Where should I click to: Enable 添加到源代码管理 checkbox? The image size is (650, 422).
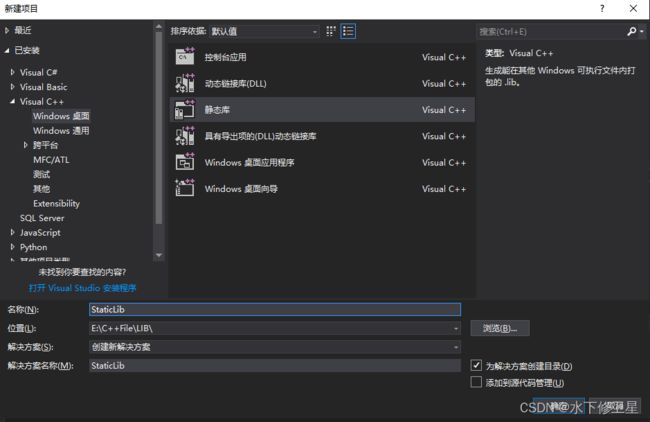[476, 382]
